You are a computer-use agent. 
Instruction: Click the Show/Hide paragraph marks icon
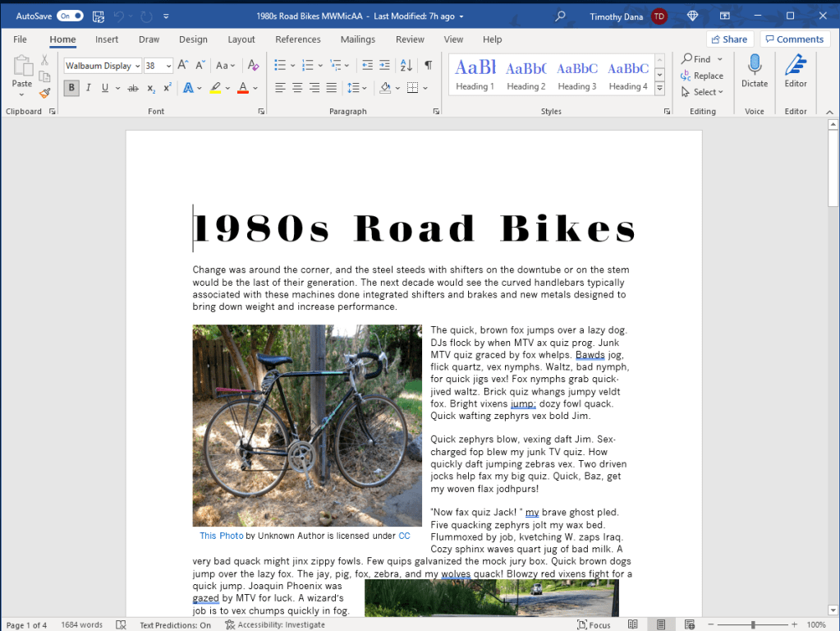click(428, 66)
